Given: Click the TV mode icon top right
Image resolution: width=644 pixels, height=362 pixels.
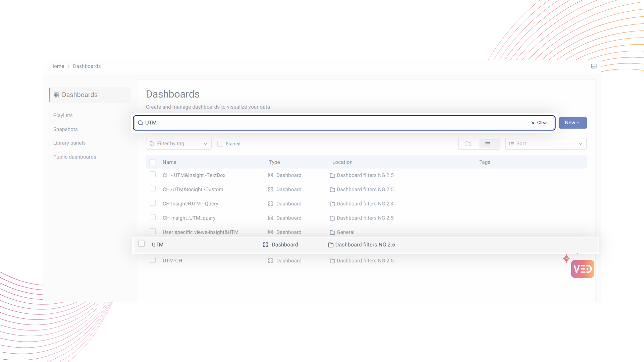Looking at the screenshot, I should click(593, 66).
